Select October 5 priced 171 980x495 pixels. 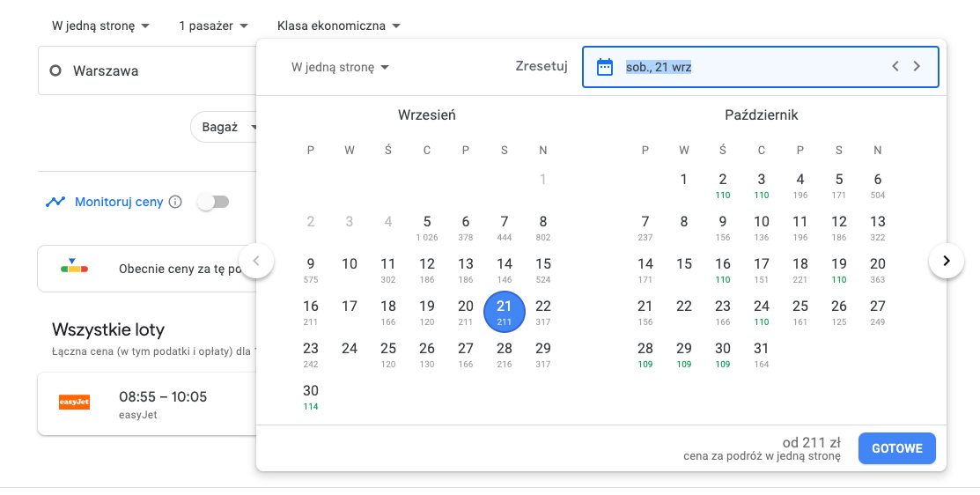pos(839,186)
